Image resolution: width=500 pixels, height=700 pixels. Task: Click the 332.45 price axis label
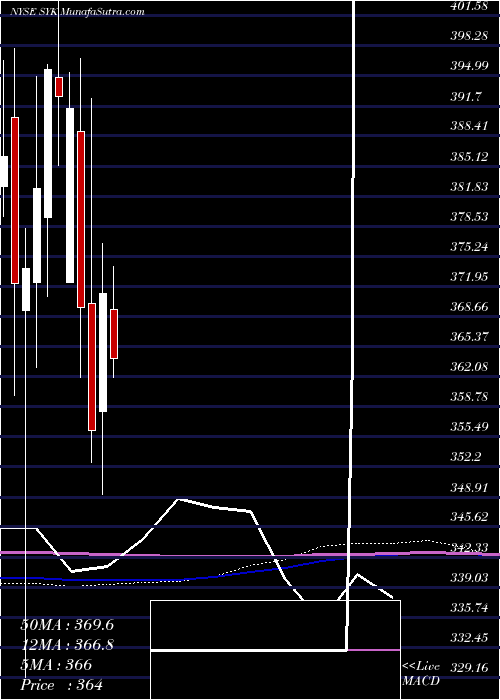(469, 638)
